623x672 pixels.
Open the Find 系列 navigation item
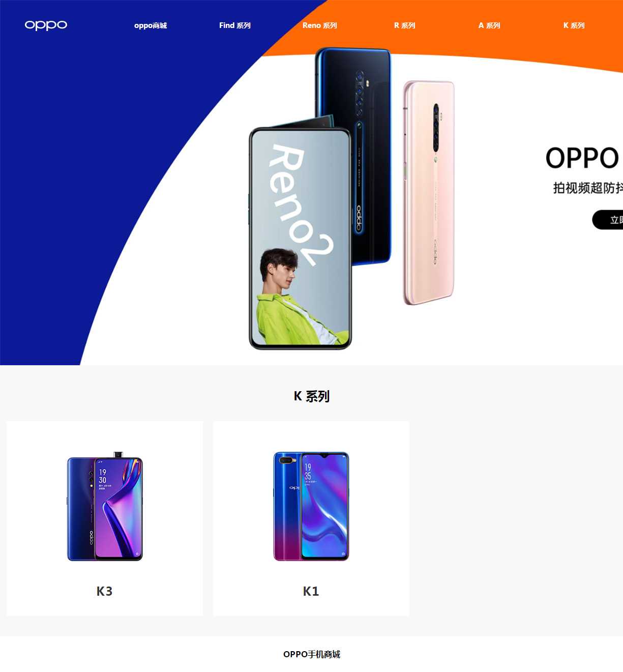click(x=235, y=25)
